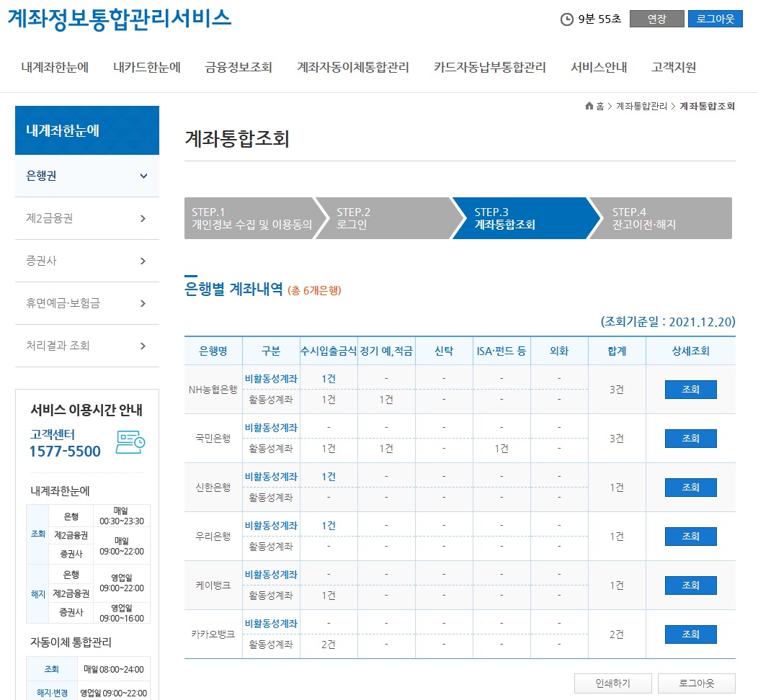
Task: Click 국민은행 ISA·펀드 1건 cell
Action: click(x=501, y=449)
